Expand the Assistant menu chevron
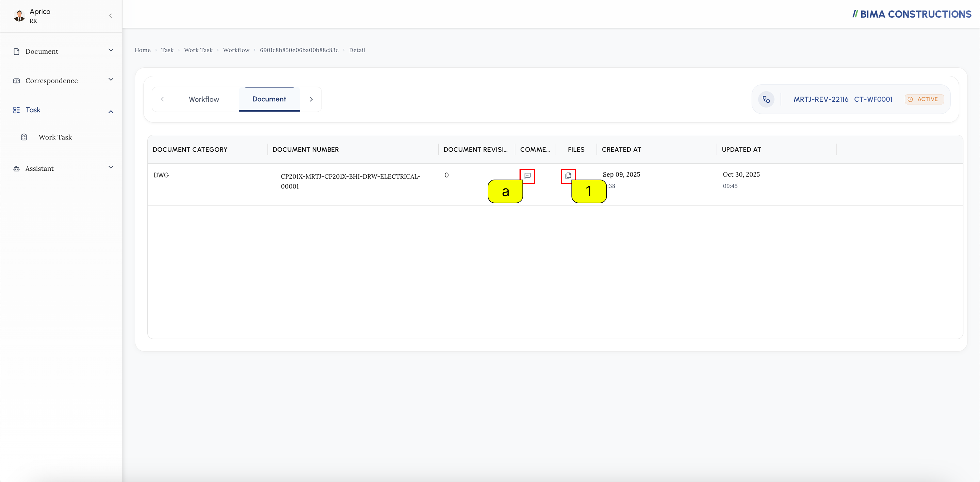The image size is (980, 482). [111, 167]
